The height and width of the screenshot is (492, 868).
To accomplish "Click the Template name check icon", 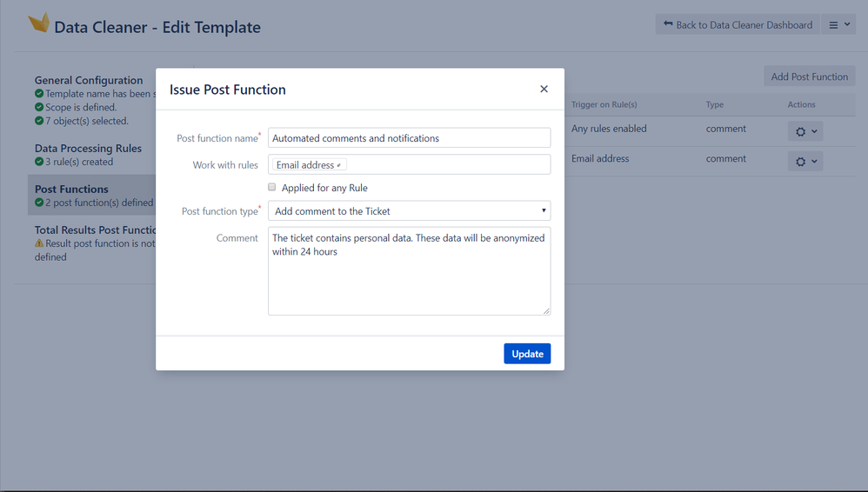I will point(39,94).
